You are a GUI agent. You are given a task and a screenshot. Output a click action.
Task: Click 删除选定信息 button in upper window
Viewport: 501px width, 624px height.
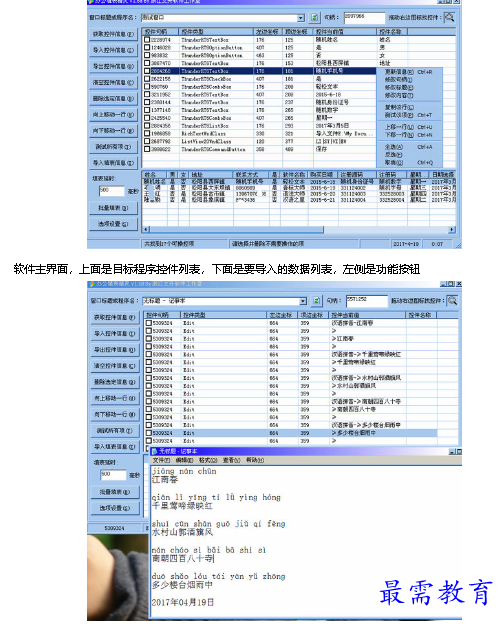point(113,98)
